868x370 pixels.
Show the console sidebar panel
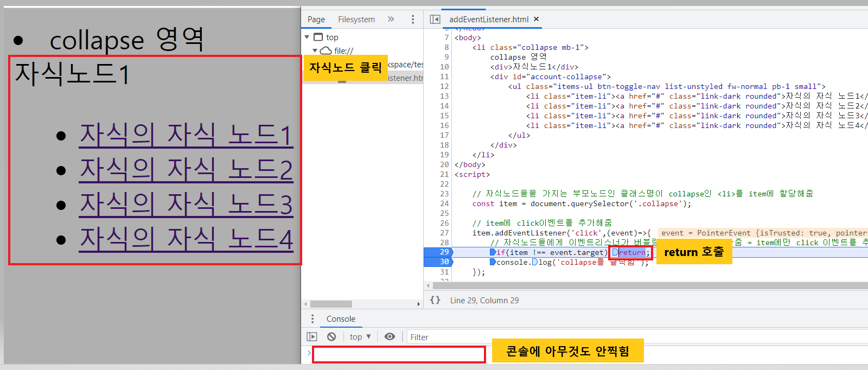click(312, 336)
